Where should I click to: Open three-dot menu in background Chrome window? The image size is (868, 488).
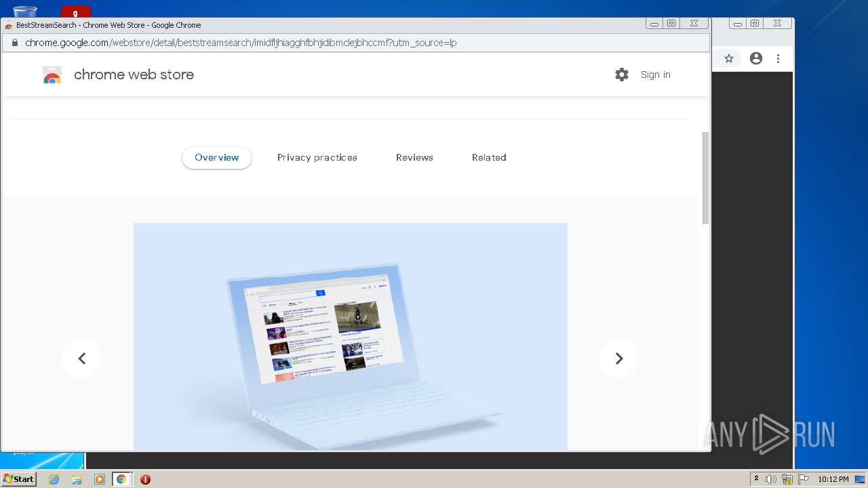[x=778, y=58]
